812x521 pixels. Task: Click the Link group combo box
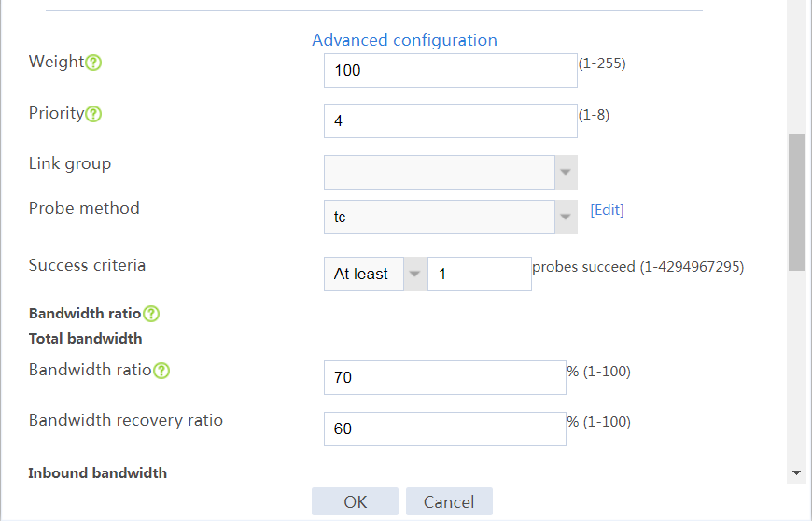[440, 173]
